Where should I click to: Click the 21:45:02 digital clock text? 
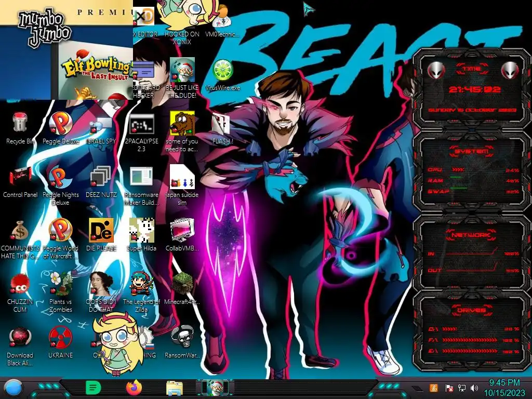474,89
